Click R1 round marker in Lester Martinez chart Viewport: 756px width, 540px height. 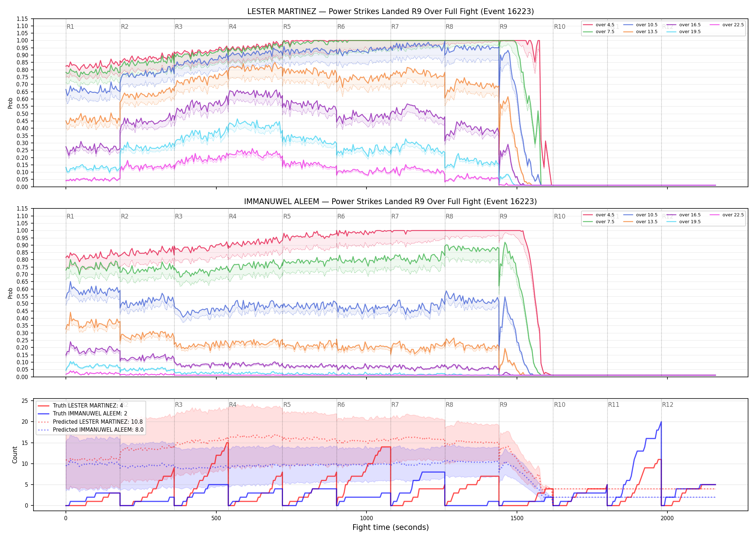click(70, 27)
